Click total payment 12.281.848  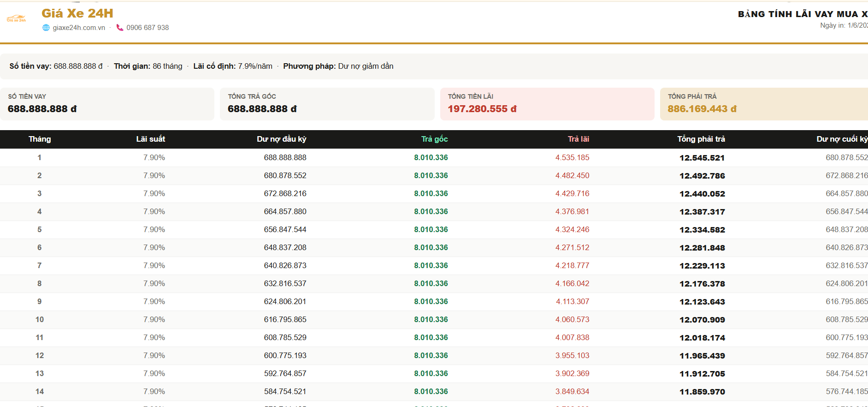(x=702, y=248)
